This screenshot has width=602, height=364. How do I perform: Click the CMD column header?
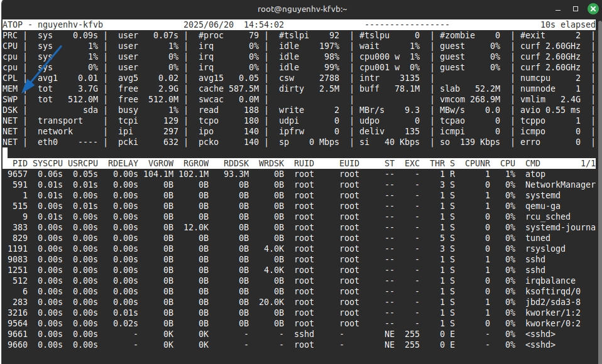point(533,164)
